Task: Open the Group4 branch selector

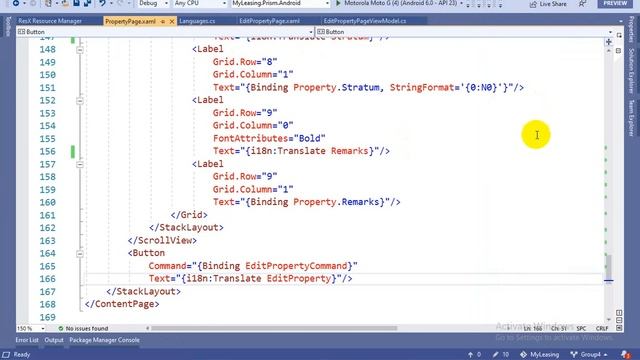Action: [589, 354]
